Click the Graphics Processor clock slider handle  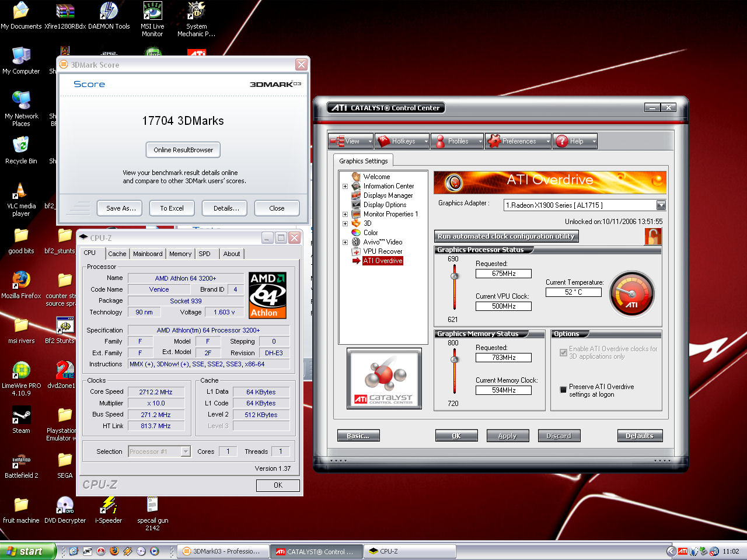pyautogui.click(x=454, y=275)
